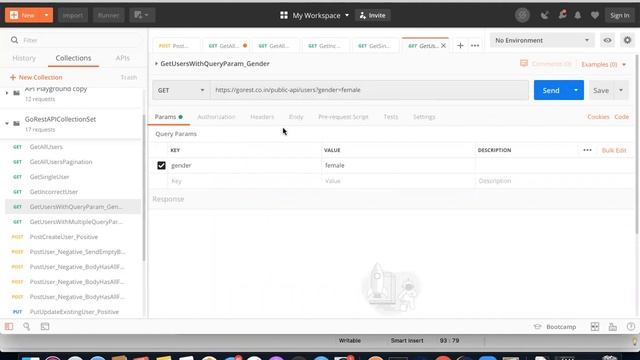Open the new window layout dropdown
640x360 pixels.
(x=142, y=15)
